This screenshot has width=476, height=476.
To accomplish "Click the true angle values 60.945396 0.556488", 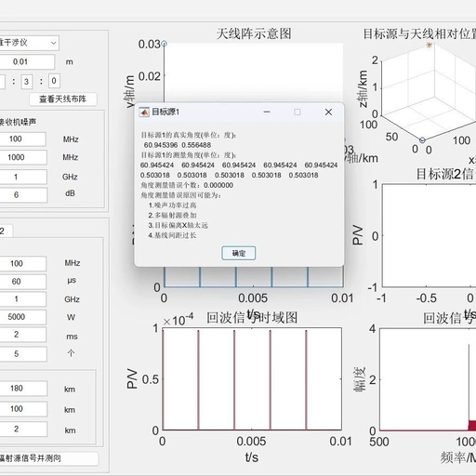I will [178, 145].
